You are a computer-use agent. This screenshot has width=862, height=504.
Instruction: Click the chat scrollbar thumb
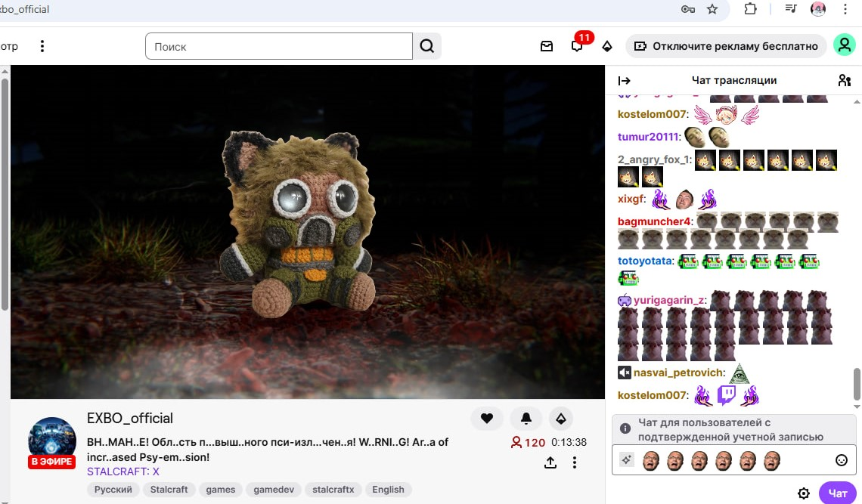pos(856,384)
